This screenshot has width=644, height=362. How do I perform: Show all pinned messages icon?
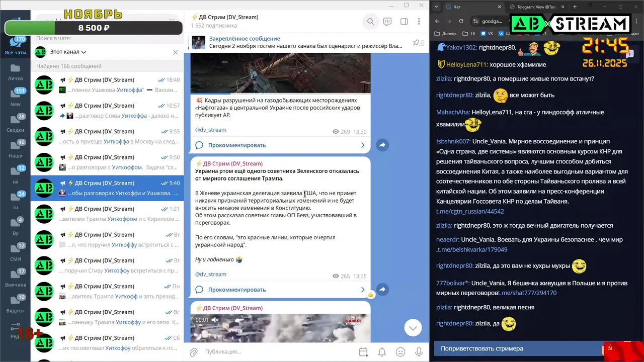tap(418, 43)
